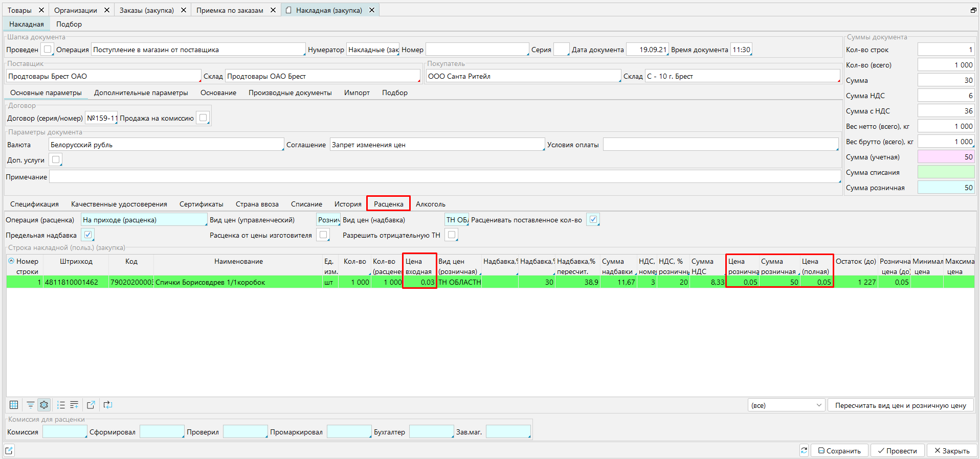980x459 pixels.
Task: Enable the Продажа на комиссию checkbox
Action: coord(203,118)
